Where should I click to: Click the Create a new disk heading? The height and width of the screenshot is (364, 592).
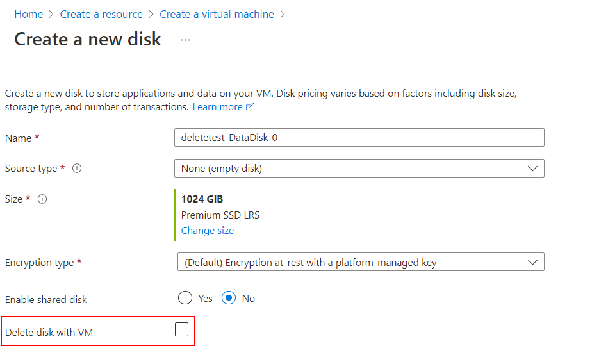(x=88, y=39)
